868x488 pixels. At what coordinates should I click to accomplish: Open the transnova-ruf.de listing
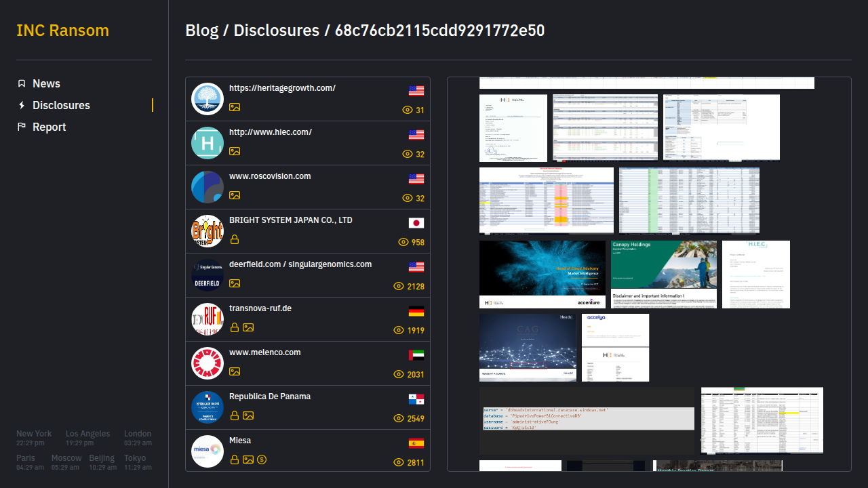[x=308, y=319]
